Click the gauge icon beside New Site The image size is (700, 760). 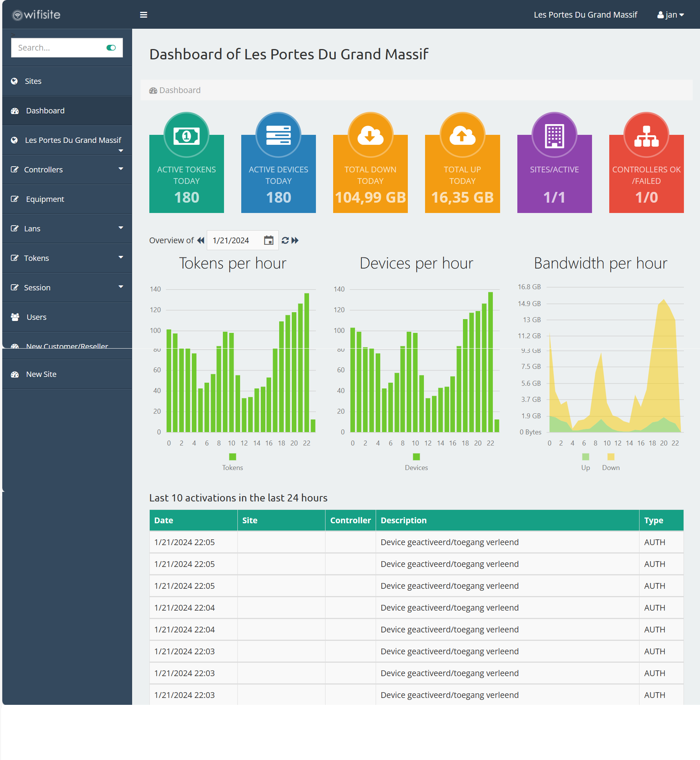tap(15, 374)
